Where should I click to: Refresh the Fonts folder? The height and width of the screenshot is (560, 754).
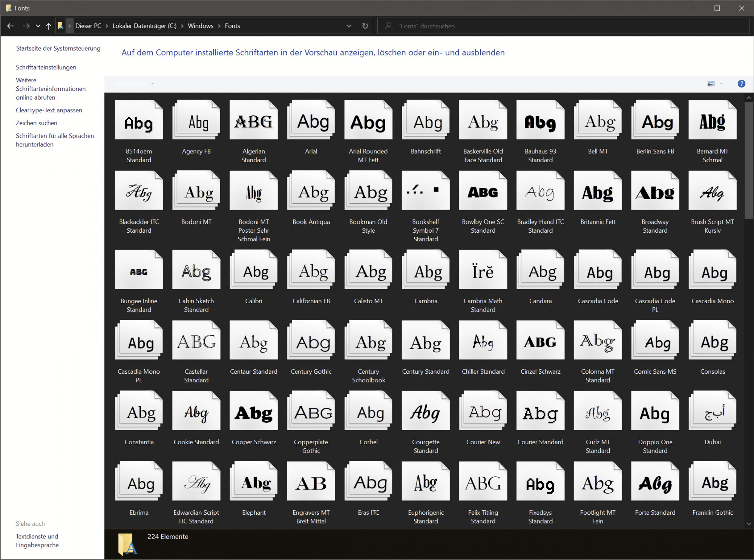[x=365, y=26]
